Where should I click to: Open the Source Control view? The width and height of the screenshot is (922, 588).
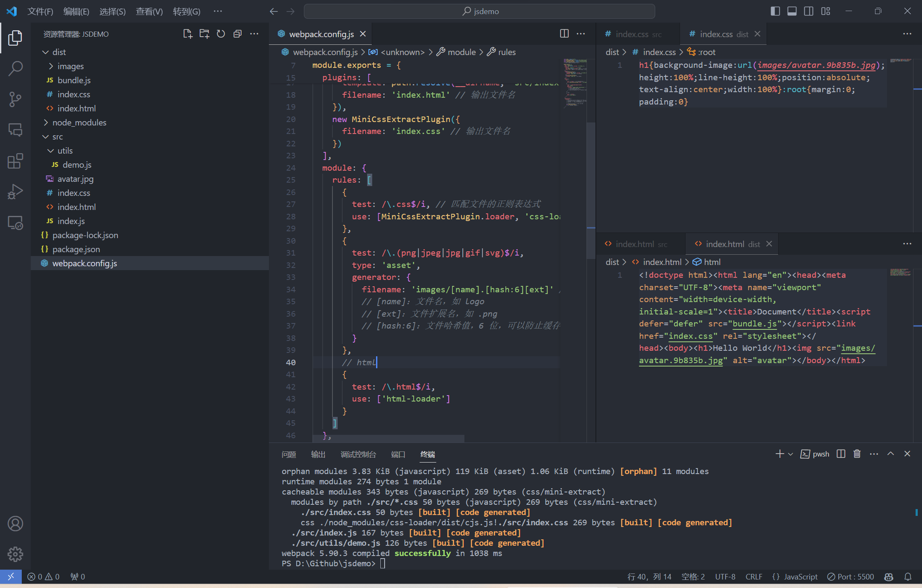click(15, 99)
